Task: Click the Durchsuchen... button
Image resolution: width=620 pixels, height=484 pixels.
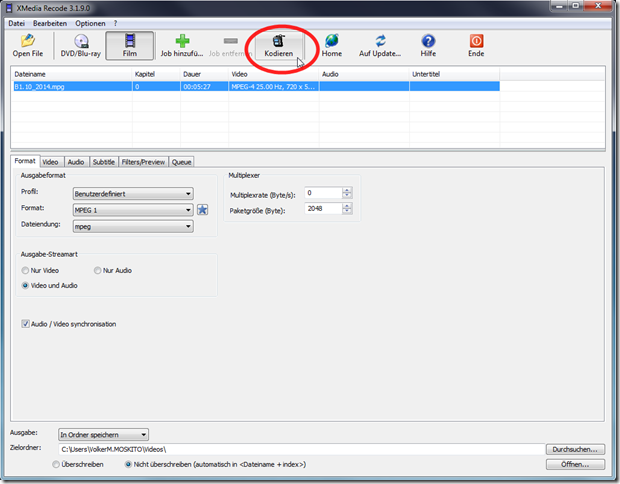Action: pyautogui.click(x=575, y=450)
